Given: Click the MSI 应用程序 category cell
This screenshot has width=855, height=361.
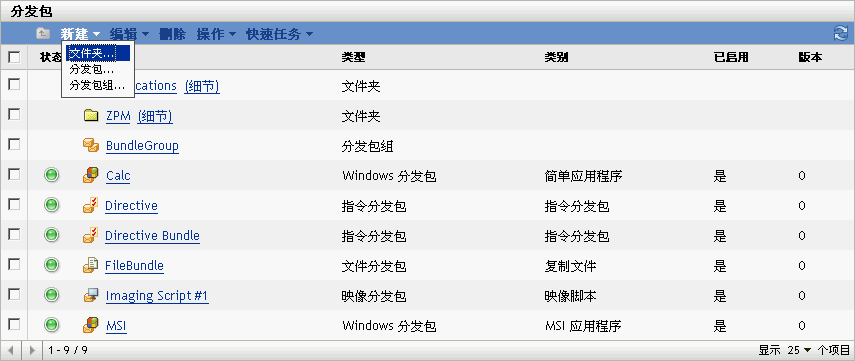Looking at the screenshot, I should (x=583, y=326).
